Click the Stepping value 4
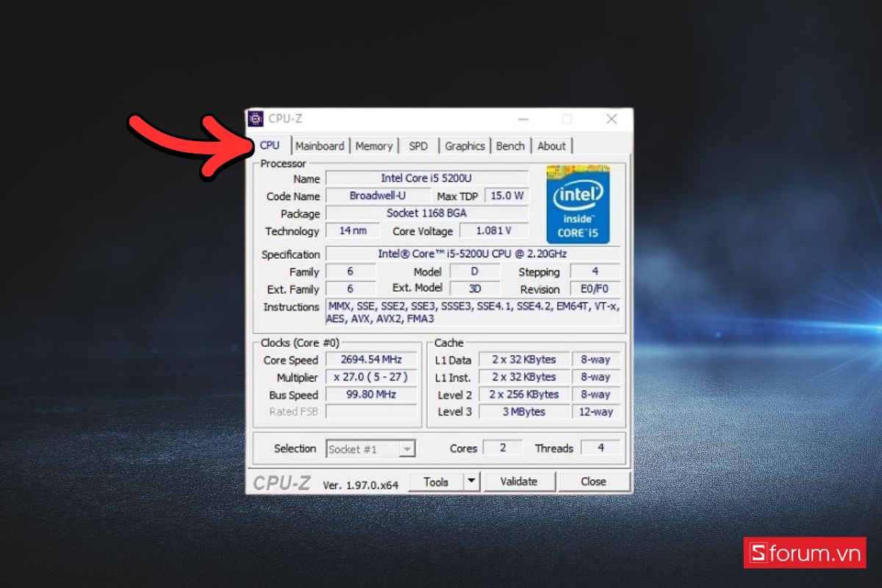The width and height of the screenshot is (882, 588). (x=595, y=272)
